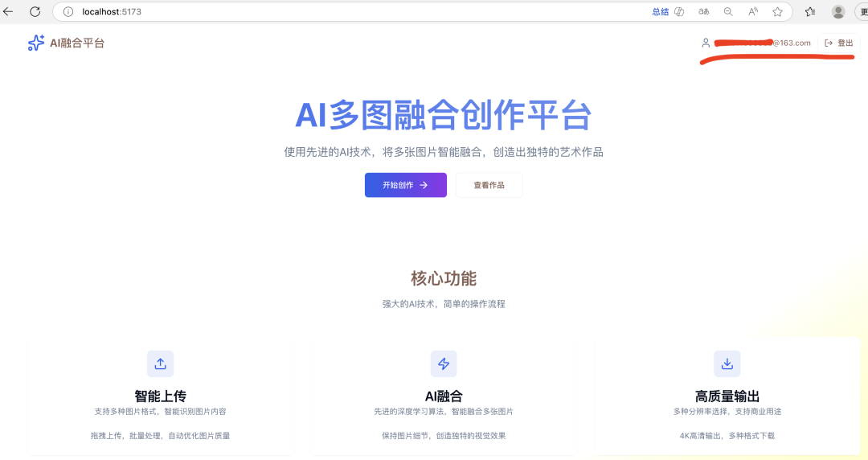Open the translate icon in address bar
Image resolution: width=868 pixels, height=460 pixels.
[x=703, y=11]
